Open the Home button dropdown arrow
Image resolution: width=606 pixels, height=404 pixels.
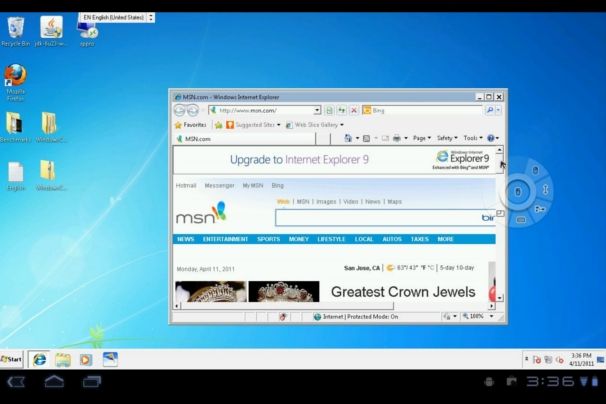[x=357, y=138]
